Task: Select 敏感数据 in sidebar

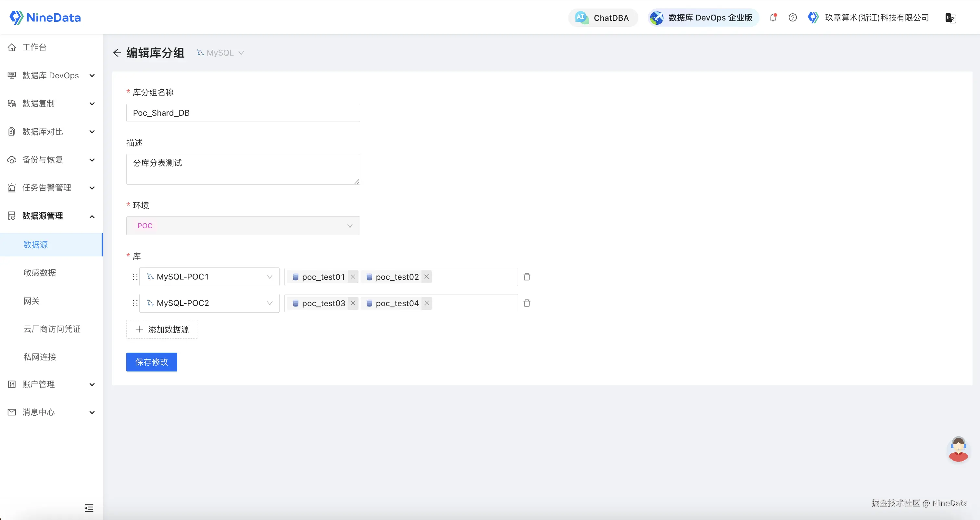Action: coord(40,273)
